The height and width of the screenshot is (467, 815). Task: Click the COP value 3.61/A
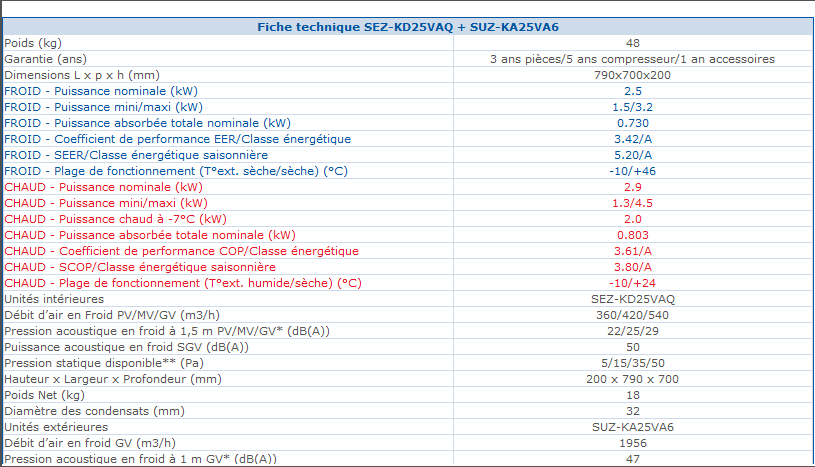[x=633, y=251]
